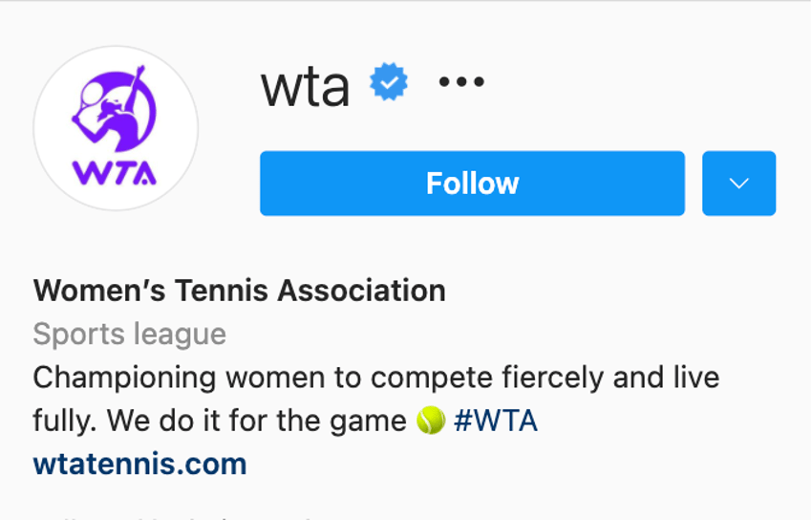Click the white Follow label text

[472, 184]
